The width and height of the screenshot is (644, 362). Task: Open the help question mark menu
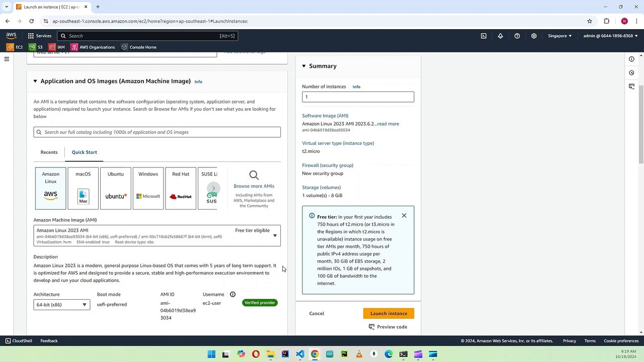coord(517,36)
